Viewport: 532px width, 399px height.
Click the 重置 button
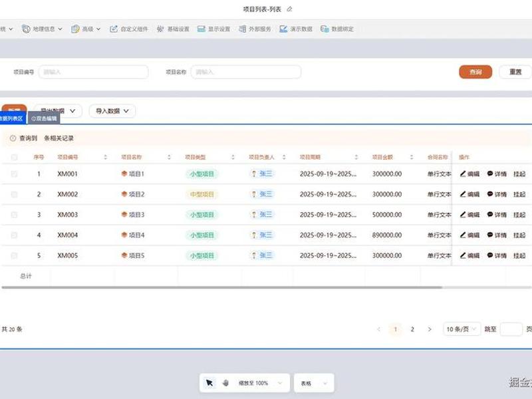515,72
